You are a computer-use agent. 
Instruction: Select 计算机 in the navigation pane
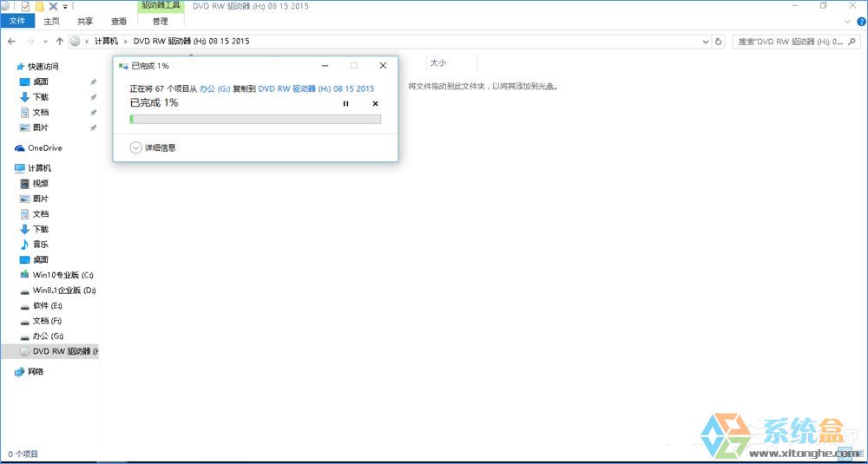pos(41,168)
